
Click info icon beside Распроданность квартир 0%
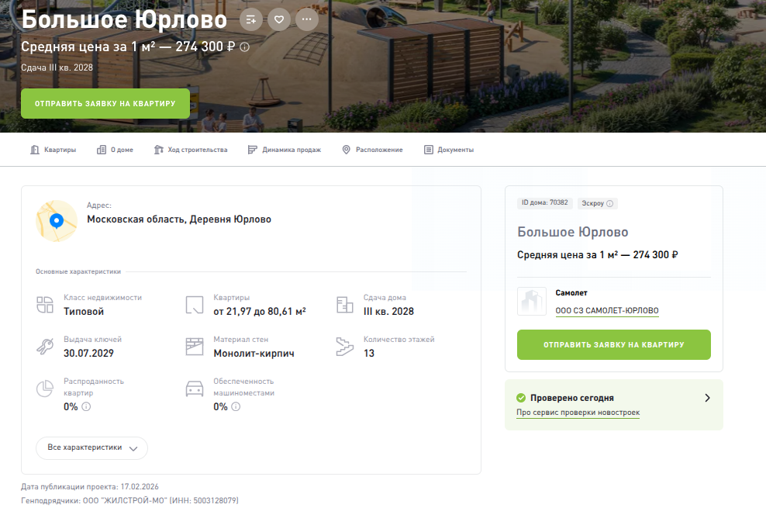tap(86, 406)
